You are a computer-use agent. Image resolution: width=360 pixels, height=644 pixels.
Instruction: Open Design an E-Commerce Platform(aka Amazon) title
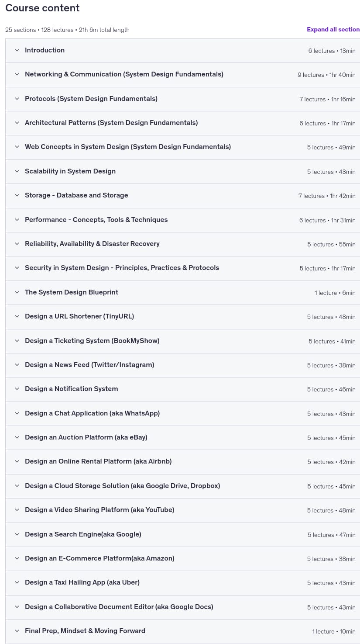99,558
